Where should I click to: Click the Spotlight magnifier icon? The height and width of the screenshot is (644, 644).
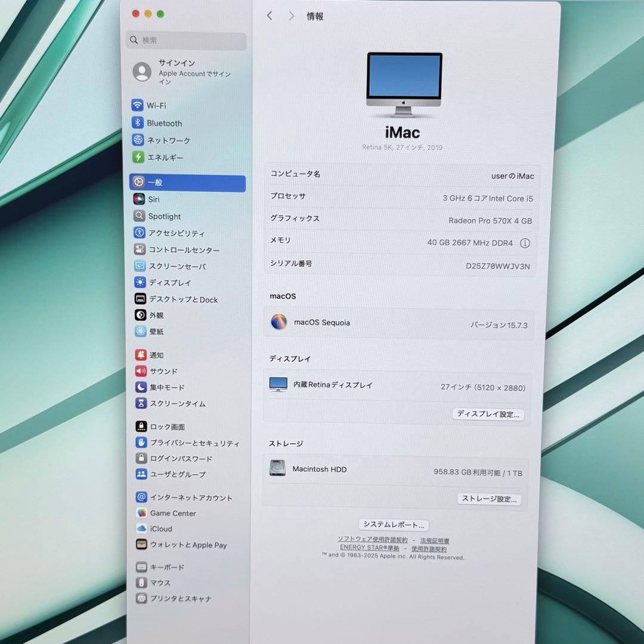[139, 216]
